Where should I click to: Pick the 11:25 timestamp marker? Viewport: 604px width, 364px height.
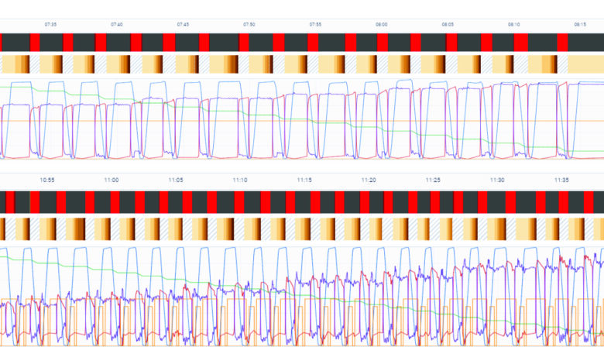pos(433,180)
